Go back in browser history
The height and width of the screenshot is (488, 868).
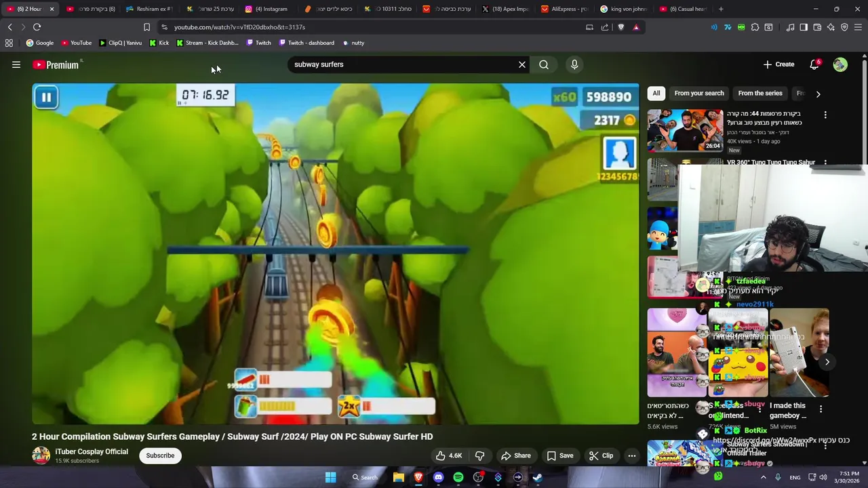(x=9, y=27)
